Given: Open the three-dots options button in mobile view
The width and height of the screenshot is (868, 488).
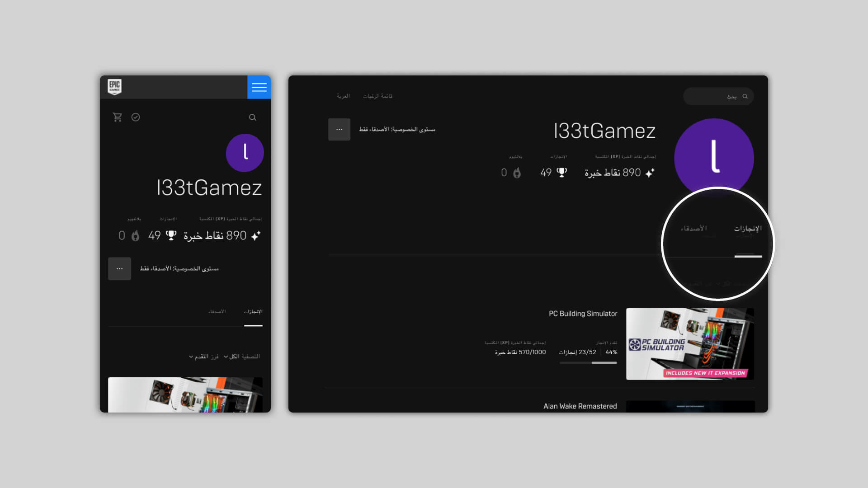Looking at the screenshot, I should click(119, 269).
